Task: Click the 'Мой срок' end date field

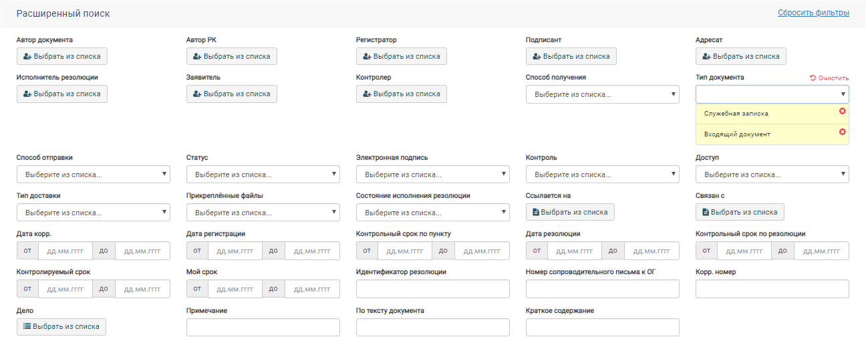Action: pos(312,289)
